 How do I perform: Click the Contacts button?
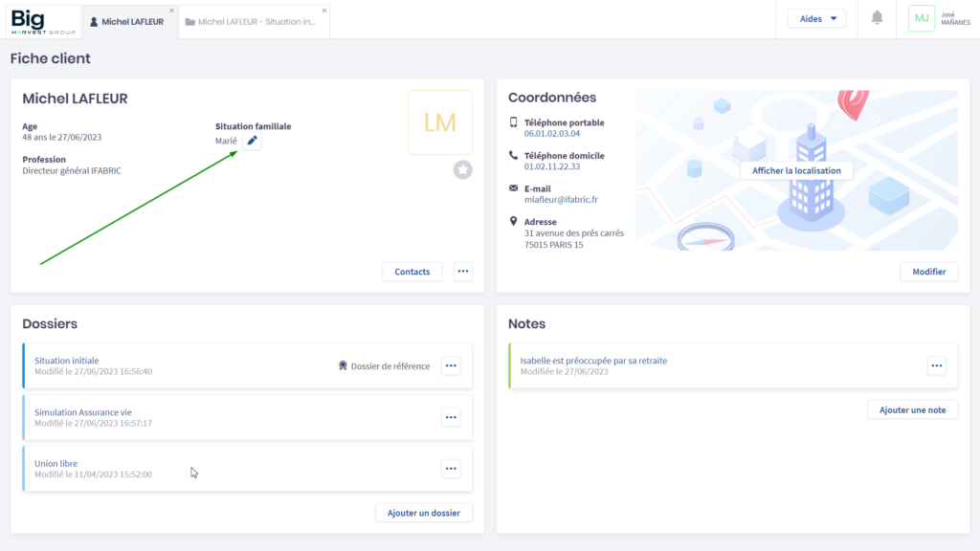[412, 272]
